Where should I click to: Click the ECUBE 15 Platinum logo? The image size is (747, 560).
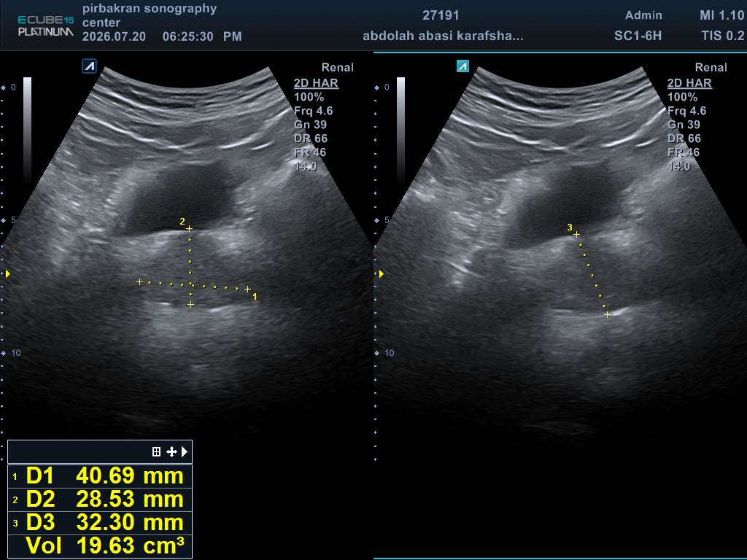click(x=46, y=26)
